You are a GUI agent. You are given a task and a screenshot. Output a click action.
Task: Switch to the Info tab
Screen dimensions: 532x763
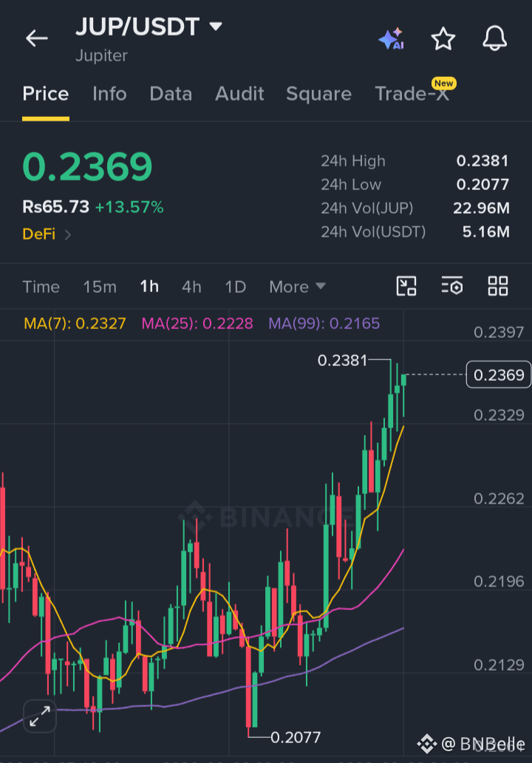109,94
